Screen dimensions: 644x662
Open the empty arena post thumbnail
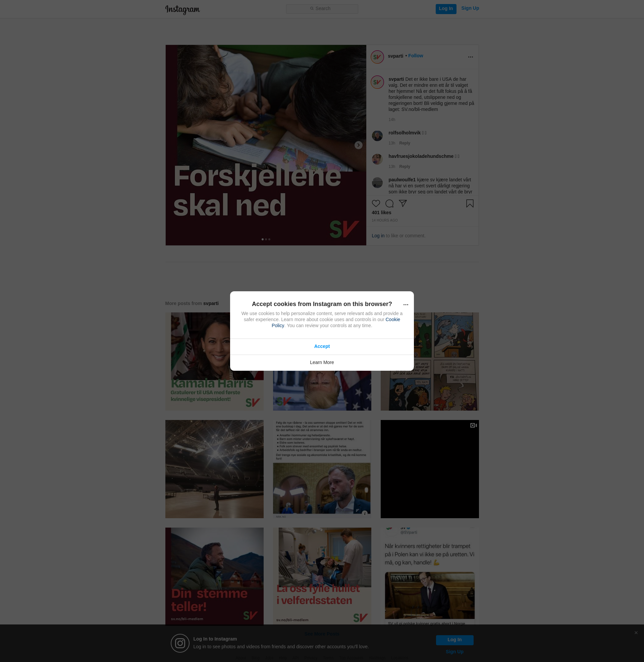(214, 469)
